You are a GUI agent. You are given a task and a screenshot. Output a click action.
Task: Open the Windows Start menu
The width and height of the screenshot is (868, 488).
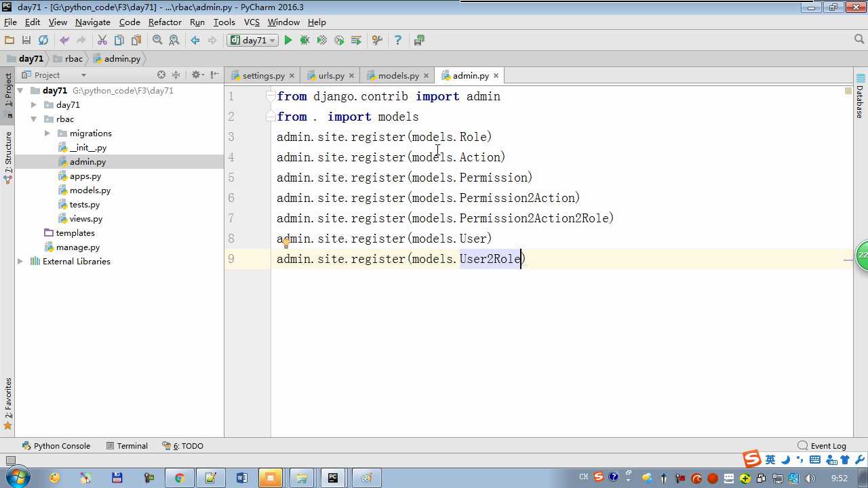[x=17, y=477]
